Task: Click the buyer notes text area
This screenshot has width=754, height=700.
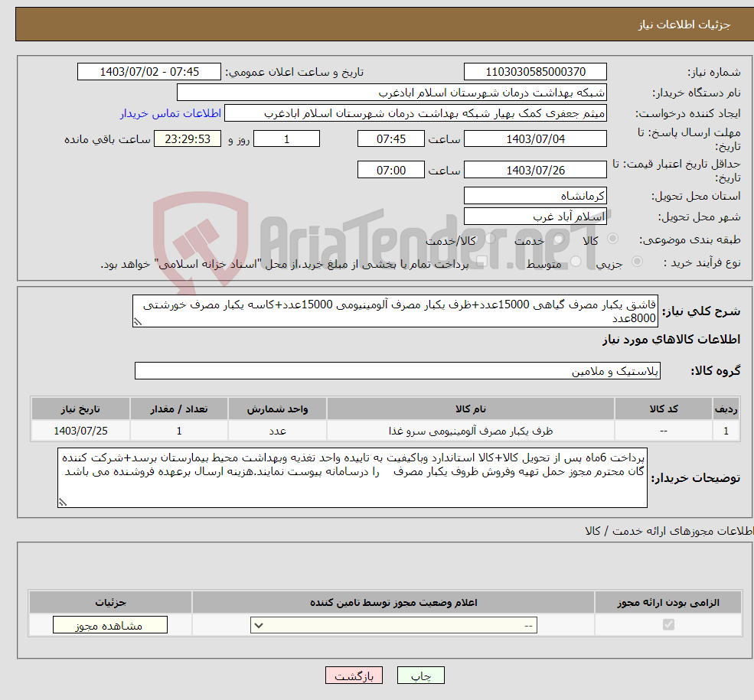Action: [352, 477]
